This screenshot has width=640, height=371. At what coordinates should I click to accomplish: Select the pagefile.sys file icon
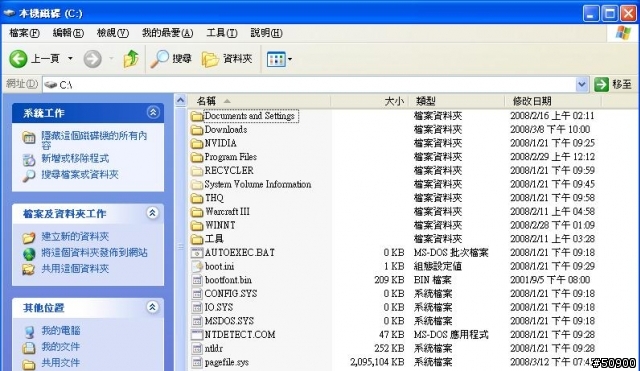pos(197,362)
